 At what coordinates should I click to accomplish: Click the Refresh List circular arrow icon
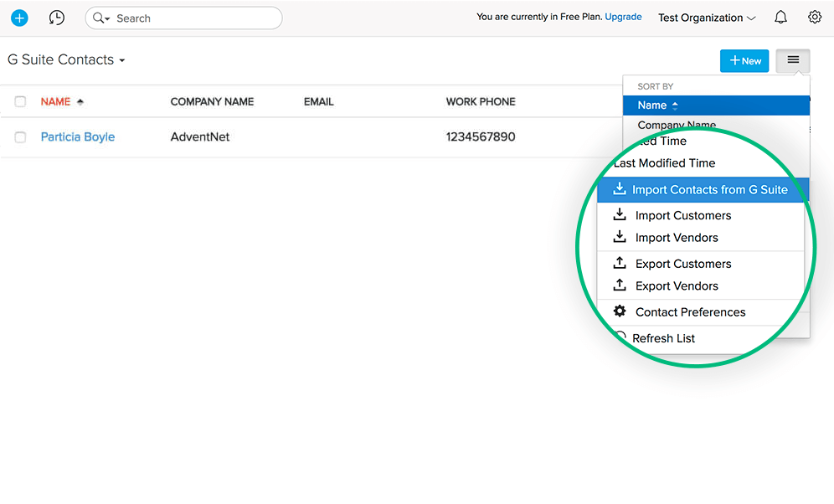[620, 337]
